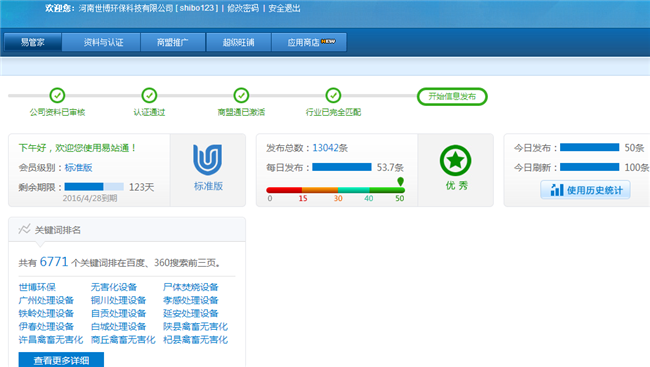Go to the 应用商店 tab

309,42
